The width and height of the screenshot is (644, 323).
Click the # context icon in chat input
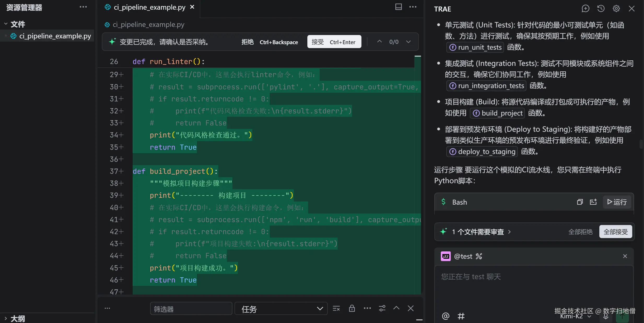tap(461, 316)
